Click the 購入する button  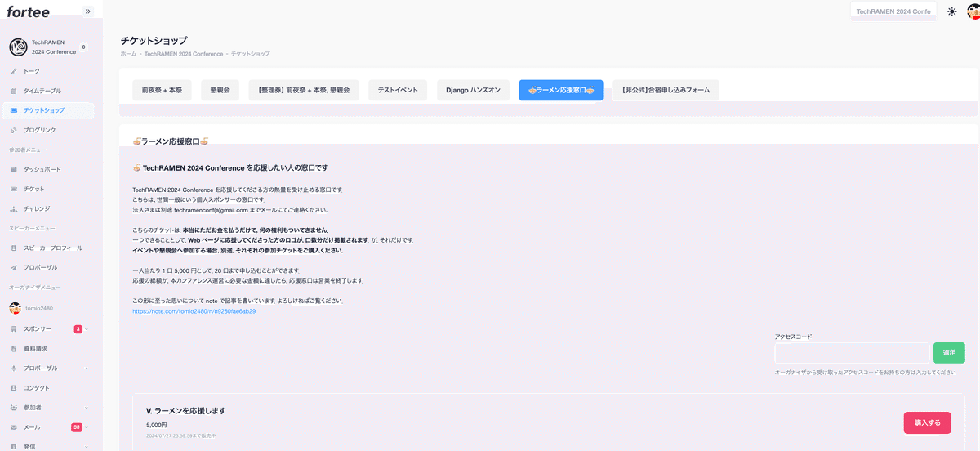[927, 422]
